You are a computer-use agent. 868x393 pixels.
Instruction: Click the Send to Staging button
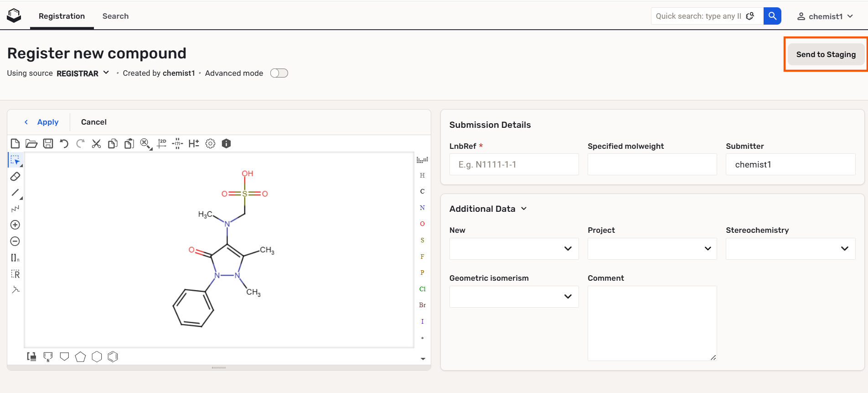(826, 54)
